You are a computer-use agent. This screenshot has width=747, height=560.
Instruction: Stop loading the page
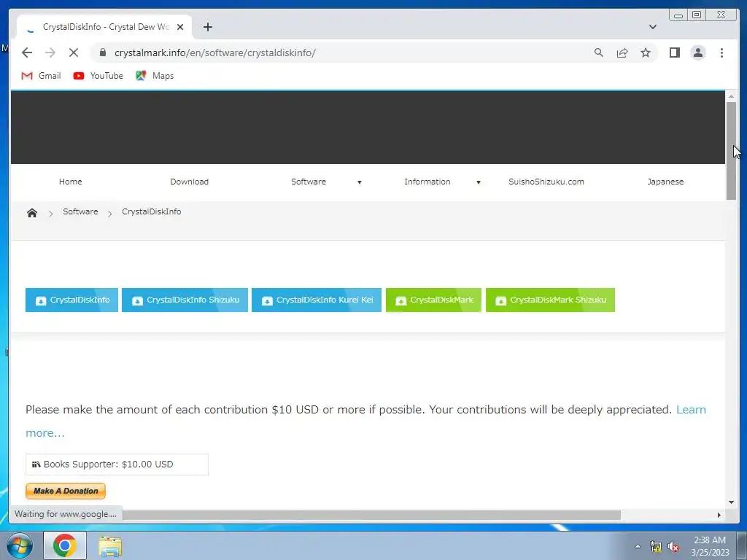(74, 52)
